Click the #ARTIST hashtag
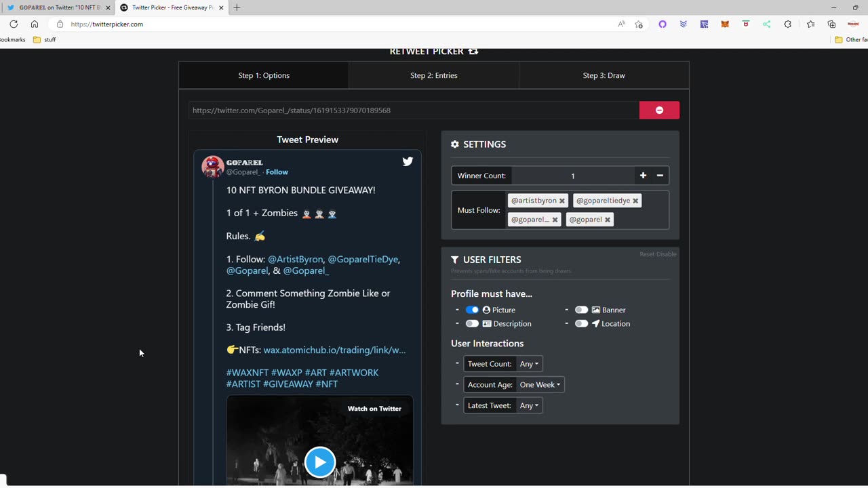The height and width of the screenshot is (488, 868). (243, 384)
